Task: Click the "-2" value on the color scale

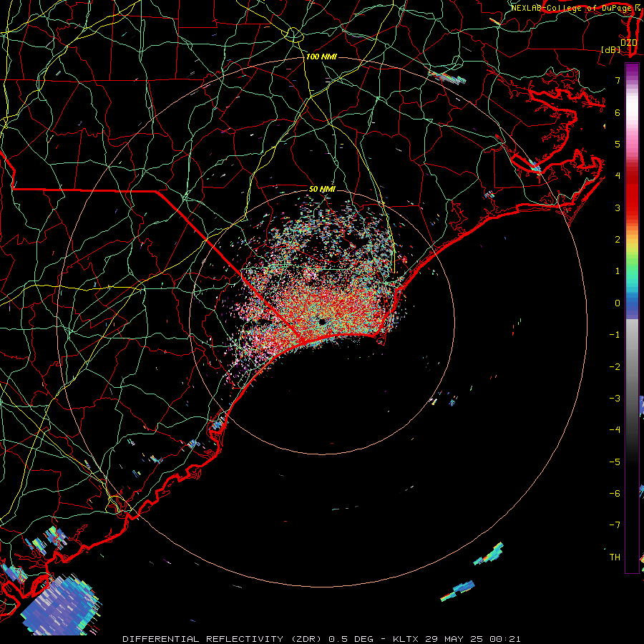Action: click(615, 367)
